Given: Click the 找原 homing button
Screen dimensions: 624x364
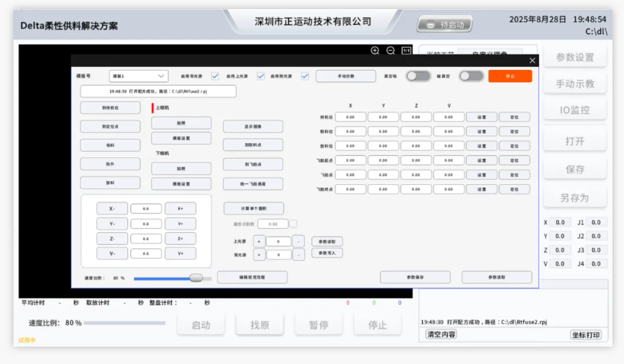Looking at the screenshot, I should pos(260,325).
